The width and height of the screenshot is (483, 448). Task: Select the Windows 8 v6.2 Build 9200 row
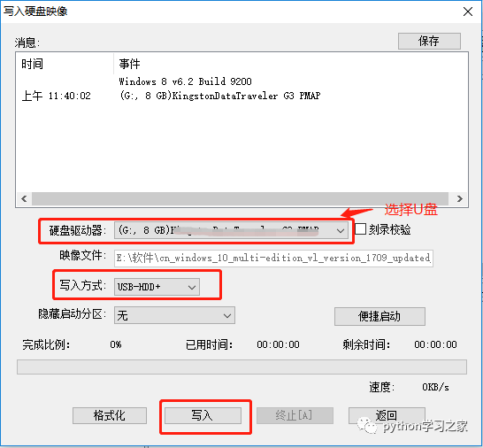186,81
